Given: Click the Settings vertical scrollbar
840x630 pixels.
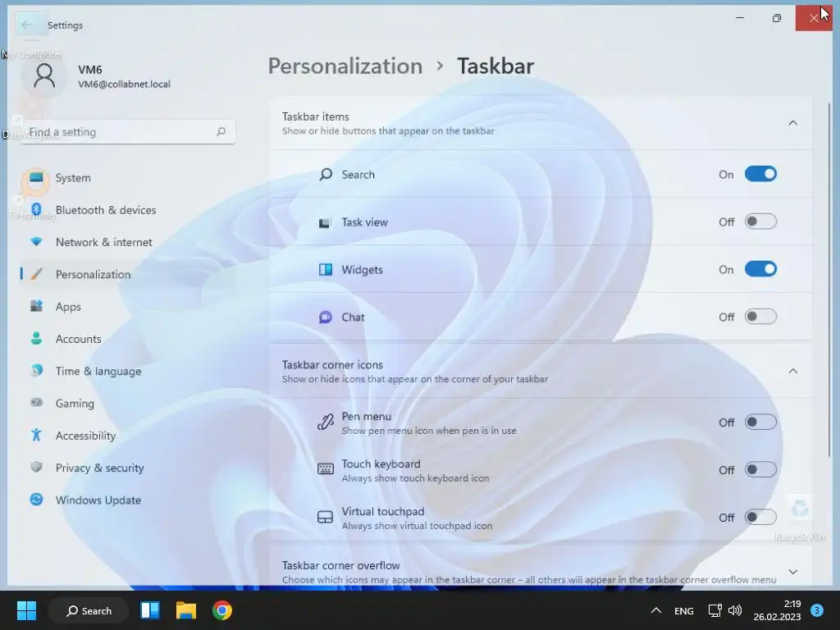Looking at the screenshot, I should [x=829, y=279].
